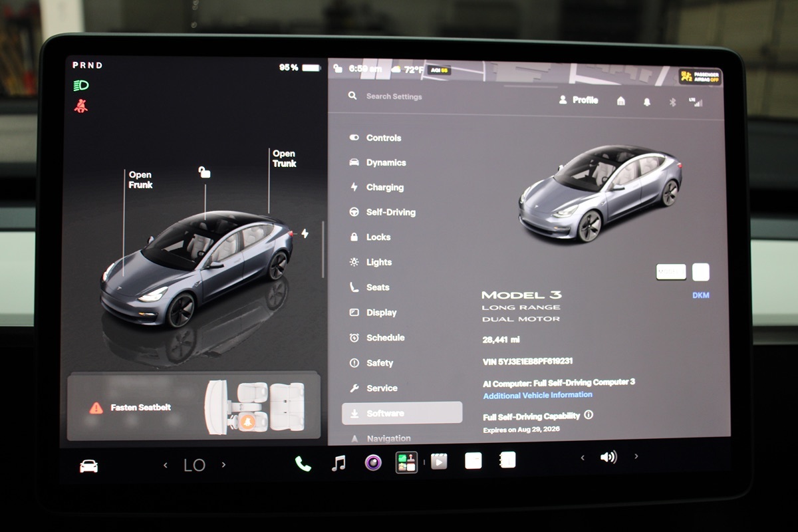Image resolution: width=798 pixels, height=532 pixels.
Task: Tap the car controls icon in bottom bar
Action: click(88, 466)
